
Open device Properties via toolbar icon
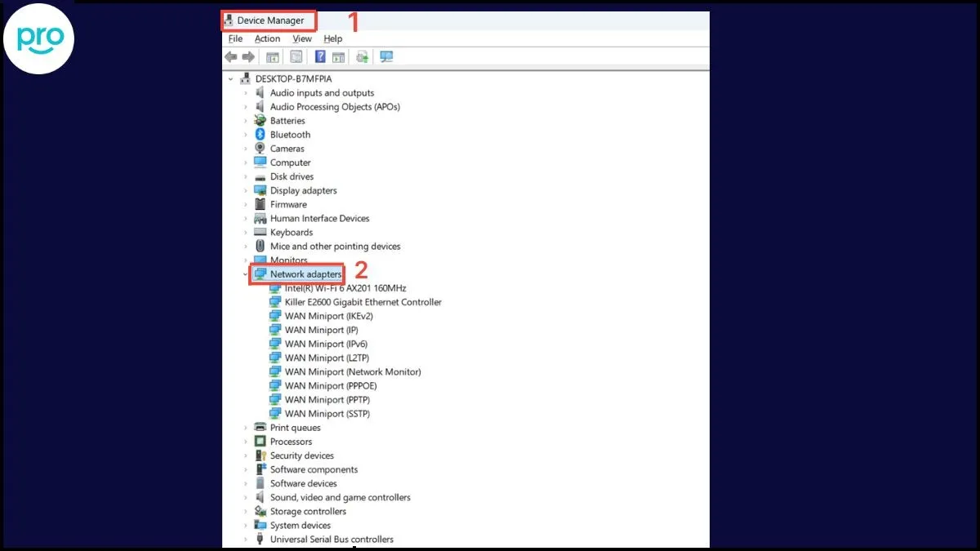[296, 56]
